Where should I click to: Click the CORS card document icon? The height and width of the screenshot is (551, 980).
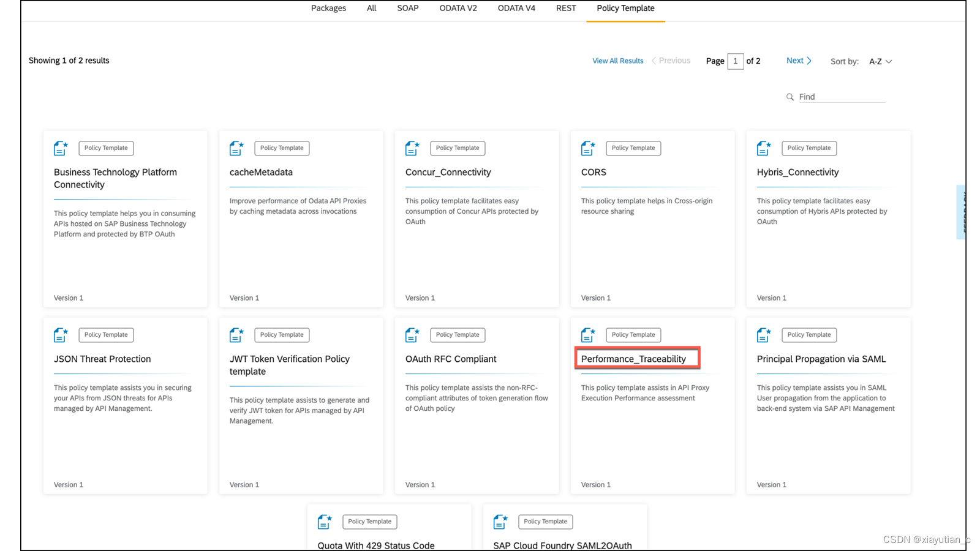click(588, 148)
